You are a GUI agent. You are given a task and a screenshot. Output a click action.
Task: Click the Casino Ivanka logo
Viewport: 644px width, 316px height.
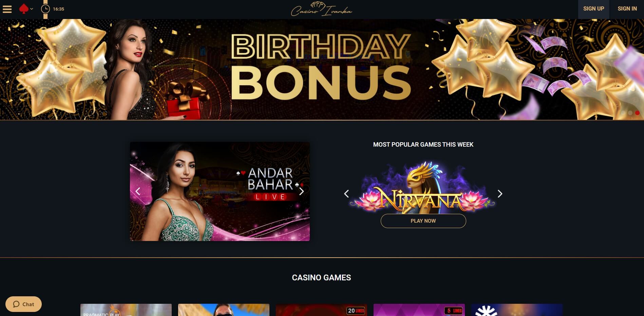pyautogui.click(x=321, y=9)
